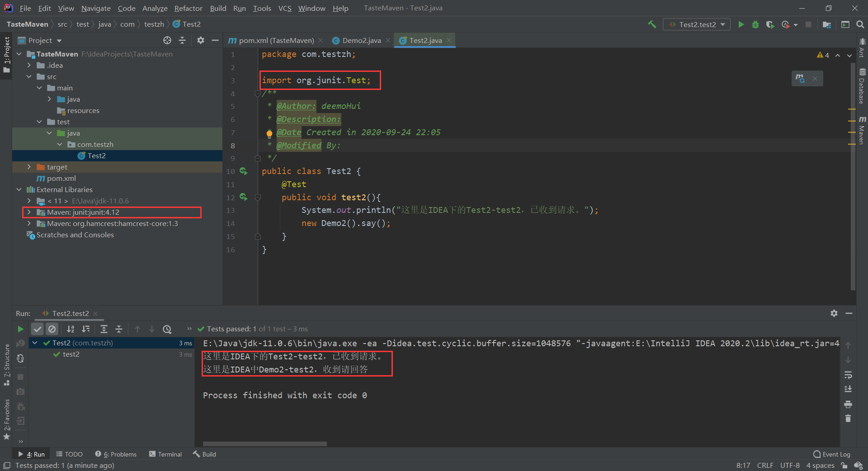Expand the target folder
Viewport: 868px width, 471px height.
[29, 167]
